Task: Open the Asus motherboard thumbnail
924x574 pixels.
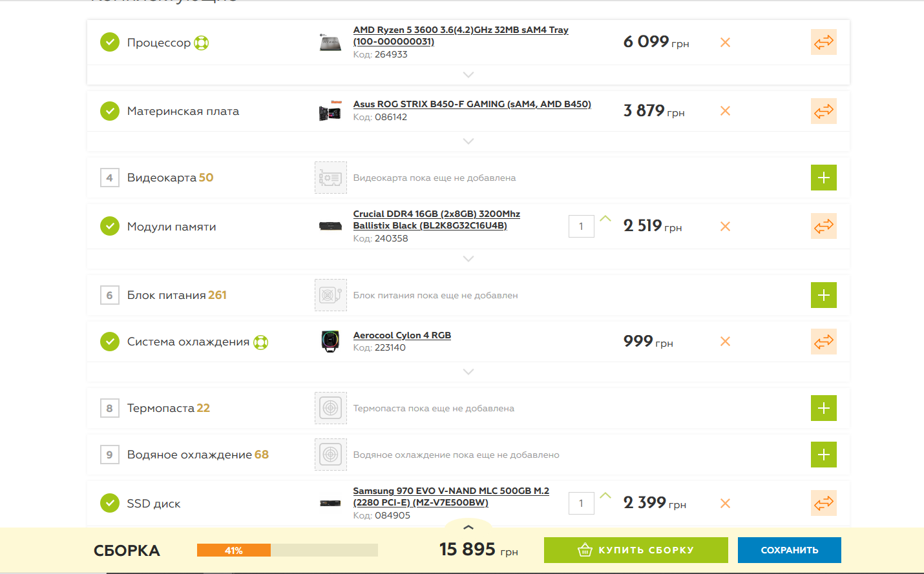Action: (330, 111)
